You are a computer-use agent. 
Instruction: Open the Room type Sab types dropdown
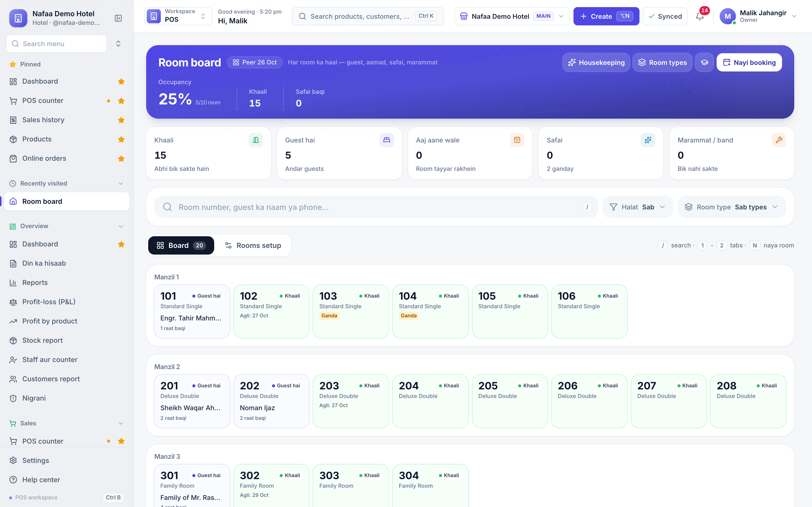click(732, 207)
